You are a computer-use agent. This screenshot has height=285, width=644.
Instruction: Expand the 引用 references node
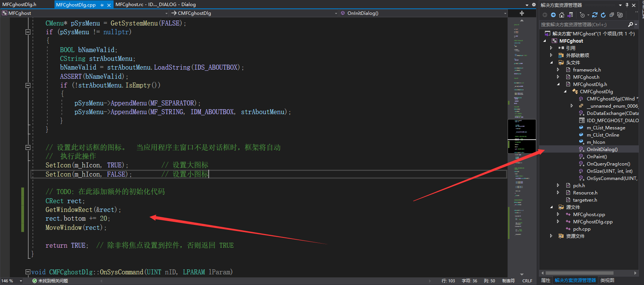click(551, 48)
